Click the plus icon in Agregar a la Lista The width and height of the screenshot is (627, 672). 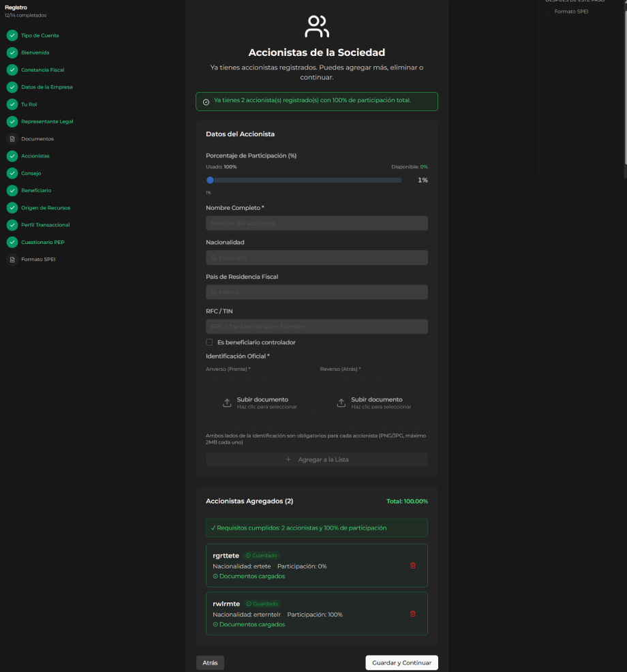(288, 459)
